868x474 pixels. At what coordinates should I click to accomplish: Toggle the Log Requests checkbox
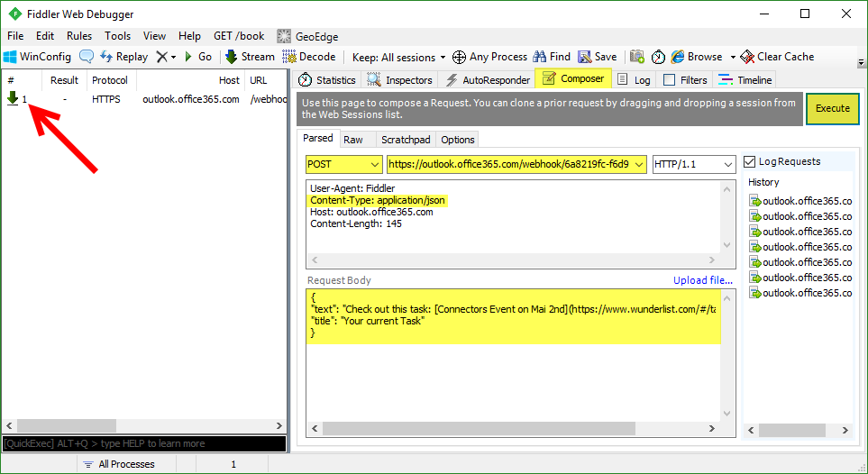tap(750, 162)
